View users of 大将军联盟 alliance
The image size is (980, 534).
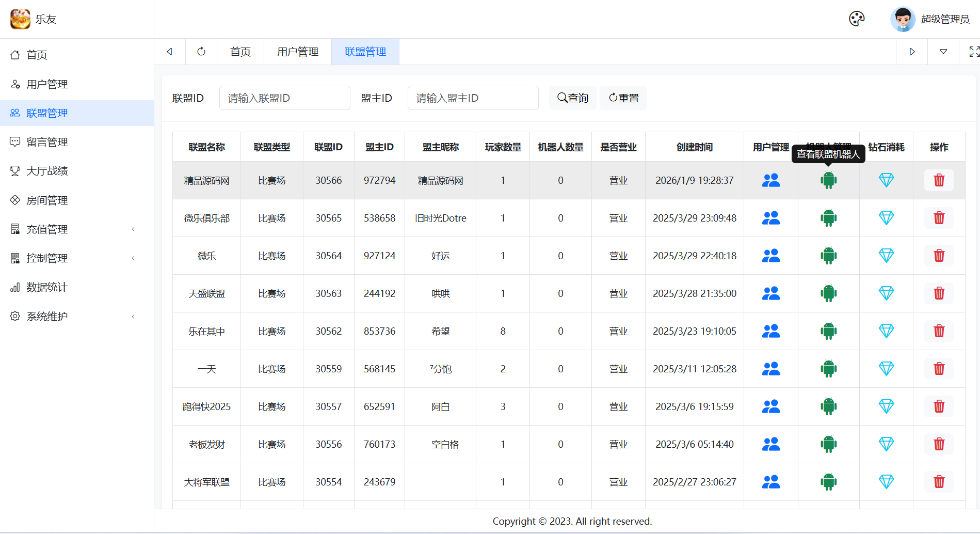click(771, 482)
